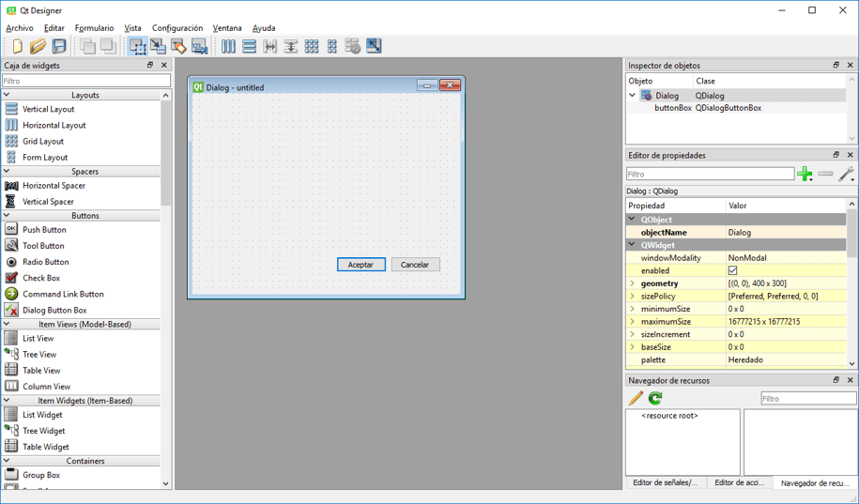Select buttonBox row in object inspector
Screen dimensions: 859x504
tap(736, 108)
